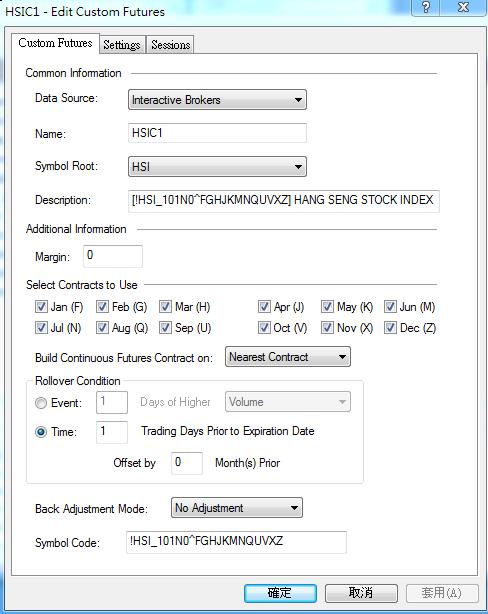This screenshot has height=614, width=488.
Task: Open the Nearest Contract dropdown
Action: point(288,357)
